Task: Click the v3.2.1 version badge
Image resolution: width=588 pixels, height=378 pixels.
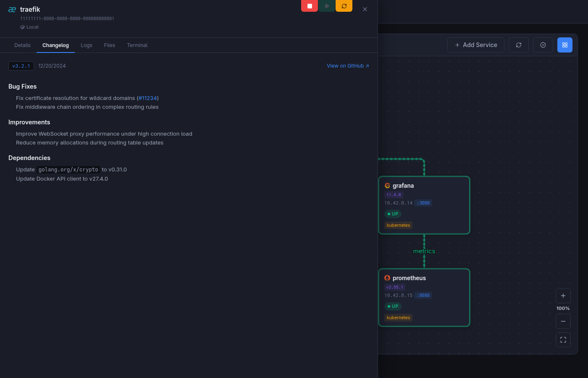Action: click(21, 66)
